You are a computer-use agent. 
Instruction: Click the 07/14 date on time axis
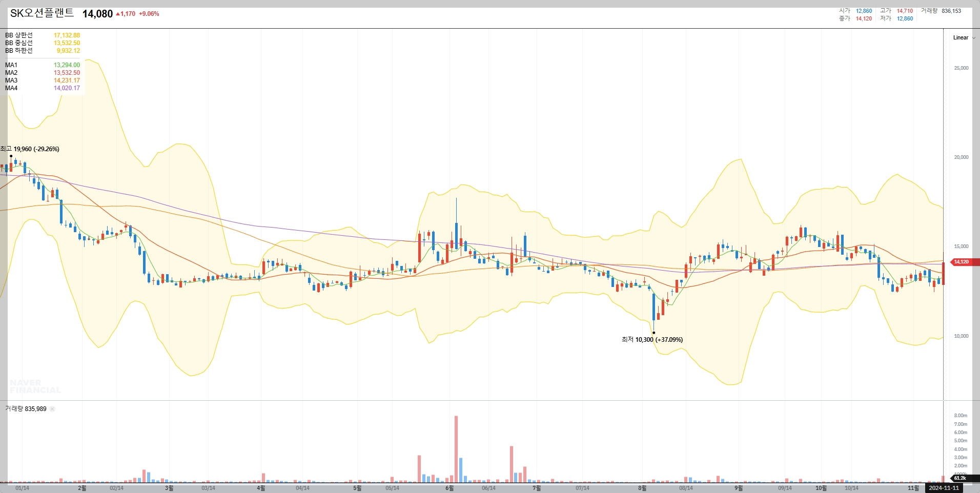click(x=582, y=488)
